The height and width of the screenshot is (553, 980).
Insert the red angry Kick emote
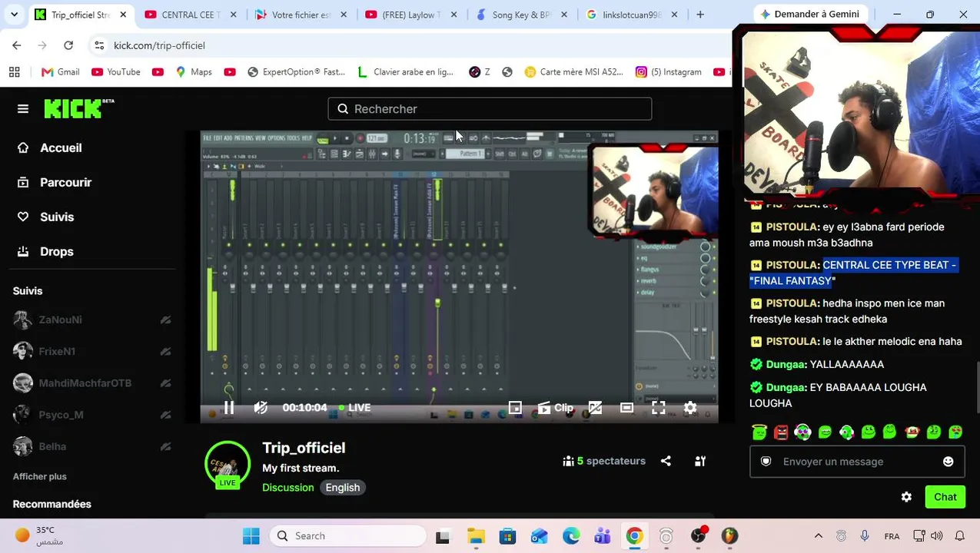[781, 432]
